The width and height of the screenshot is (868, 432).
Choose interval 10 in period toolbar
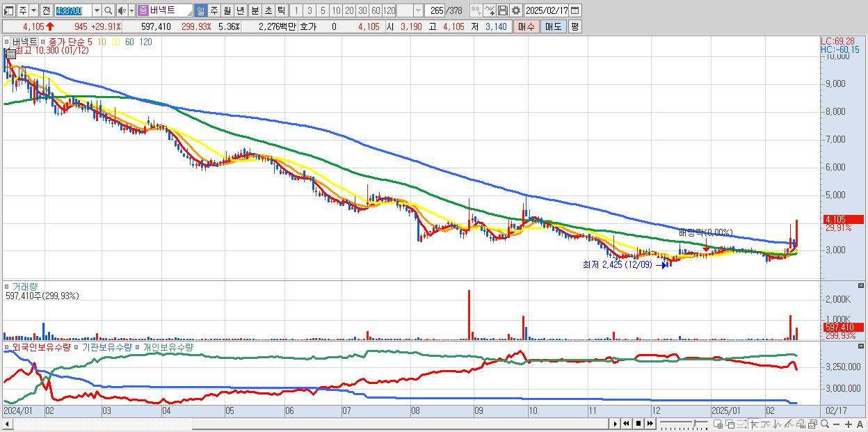click(336, 10)
